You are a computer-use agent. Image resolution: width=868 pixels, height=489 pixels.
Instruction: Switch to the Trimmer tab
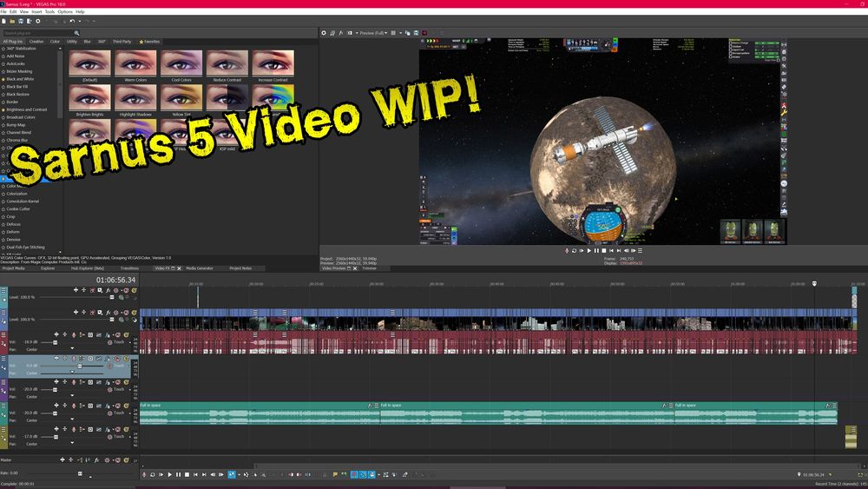[369, 268]
